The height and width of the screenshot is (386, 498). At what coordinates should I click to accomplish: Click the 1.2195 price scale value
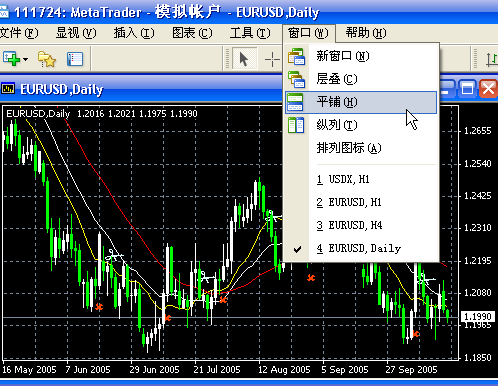478,261
